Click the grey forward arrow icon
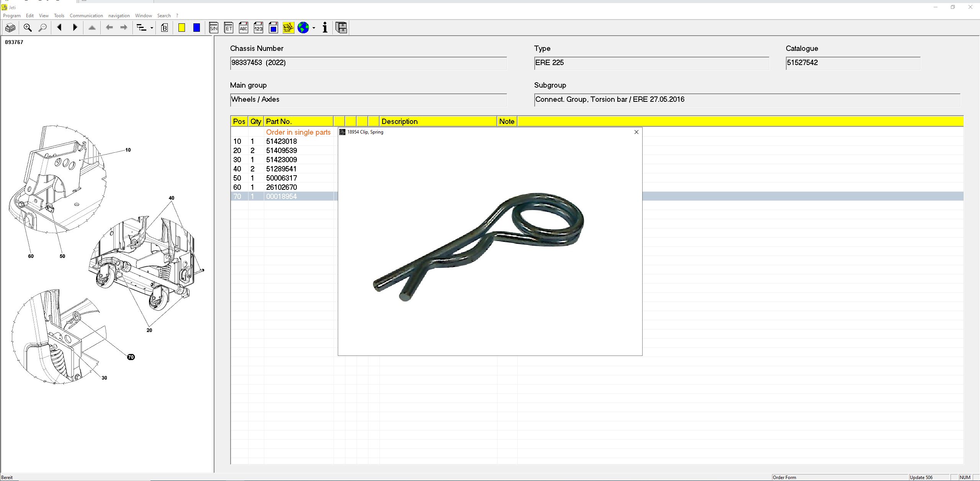Screen dimensions: 980x481 (124, 28)
